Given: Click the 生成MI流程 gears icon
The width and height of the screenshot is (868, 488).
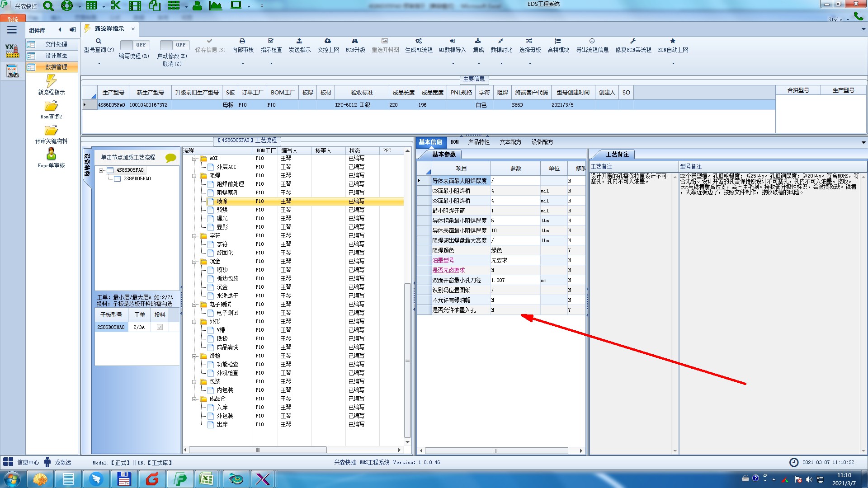Looking at the screenshot, I should (x=419, y=41).
